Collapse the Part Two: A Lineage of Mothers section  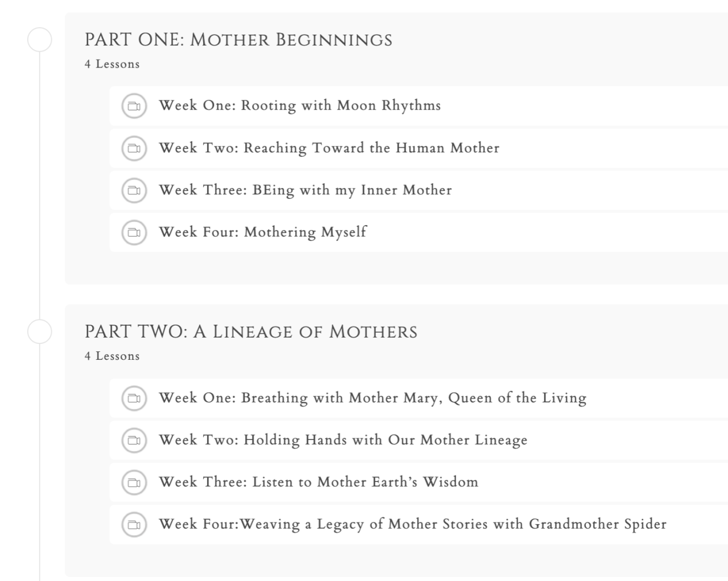(x=251, y=332)
